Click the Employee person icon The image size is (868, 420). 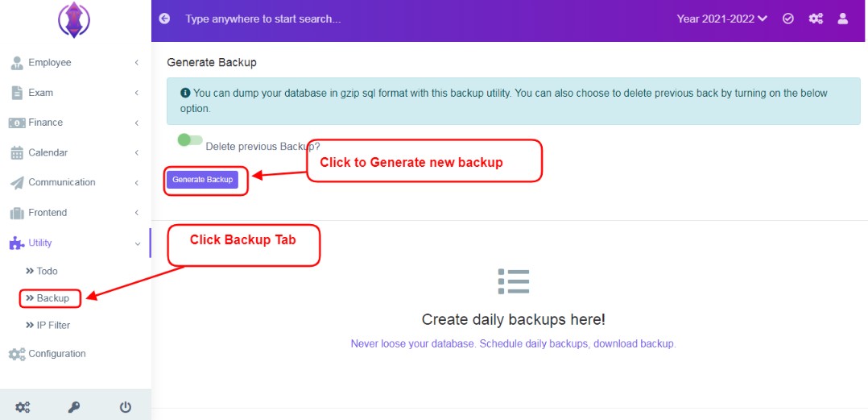pyautogui.click(x=17, y=63)
